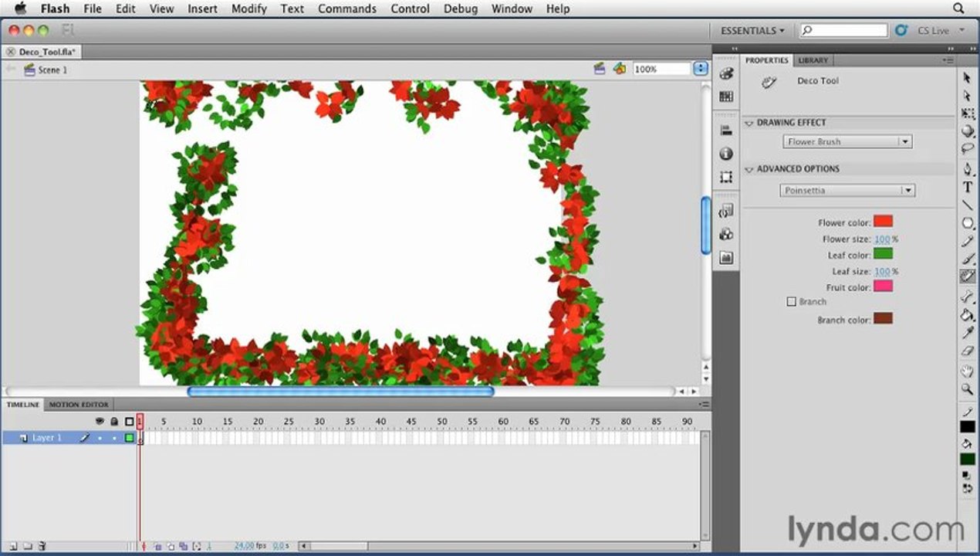Open the Color panel icon
This screenshot has width=980, height=556.
click(725, 74)
